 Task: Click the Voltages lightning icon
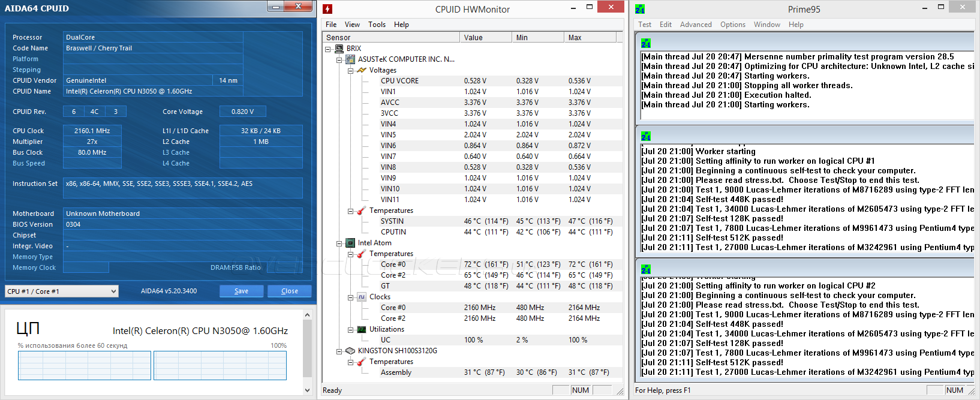tap(362, 70)
